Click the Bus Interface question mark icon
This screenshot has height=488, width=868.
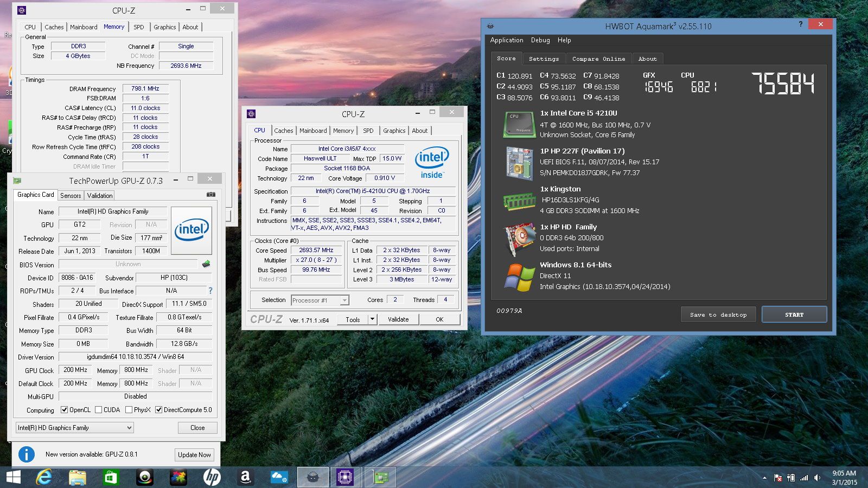pyautogui.click(x=210, y=291)
